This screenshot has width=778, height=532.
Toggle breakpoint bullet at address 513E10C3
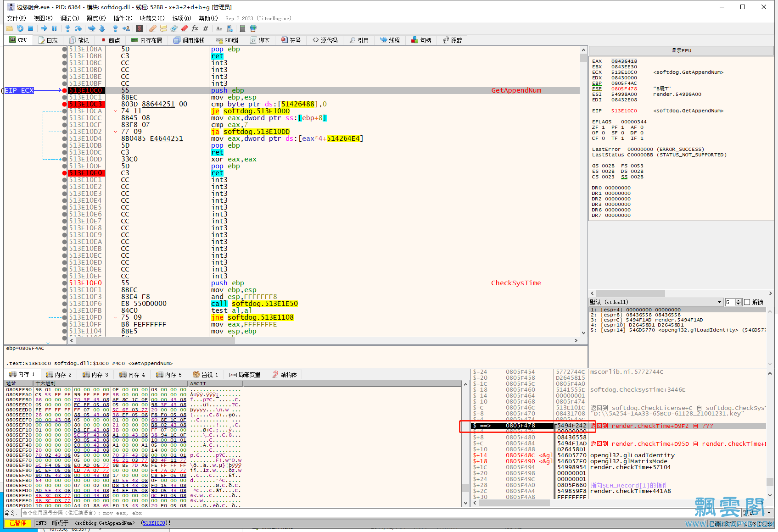click(x=64, y=104)
